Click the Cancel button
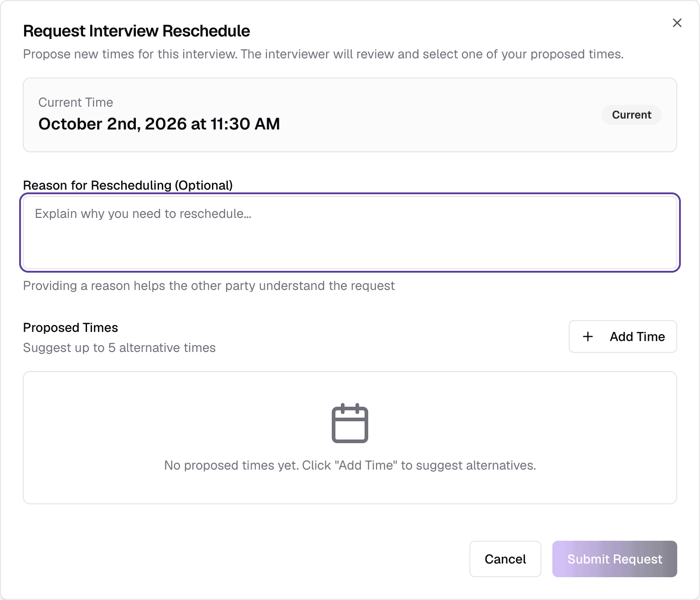The height and width of the screenshot is (600, 700). (505, 559)
